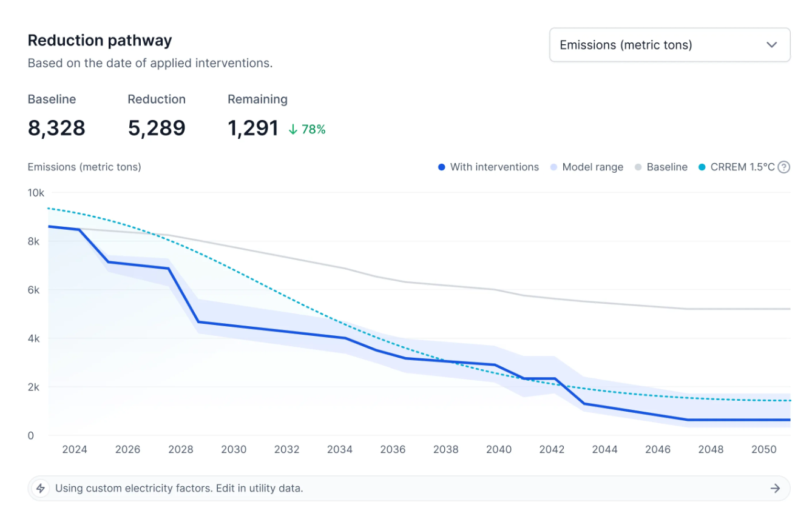This screenshot has height=519, width=812.
Task: Open the custom electricity factors notice
Action: tap(178, 488)
